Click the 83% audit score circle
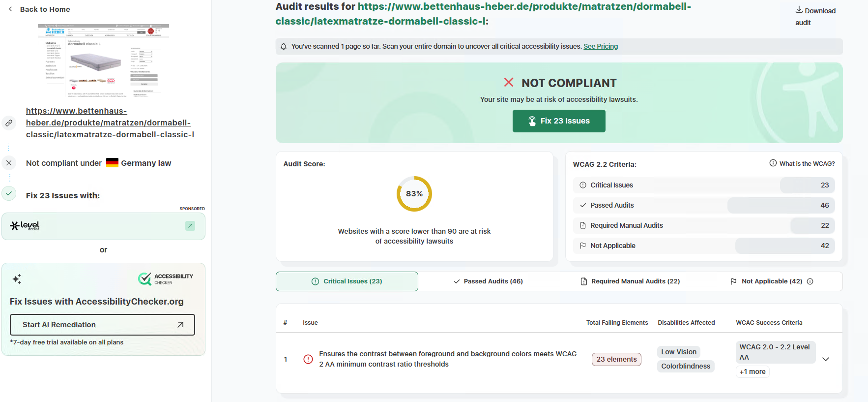 (x=414, y=194)
